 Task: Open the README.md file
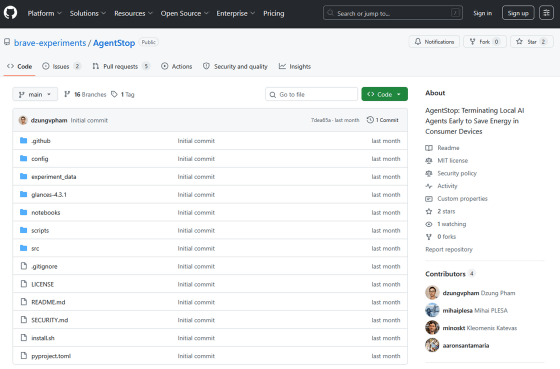click(x=48, y=302)
